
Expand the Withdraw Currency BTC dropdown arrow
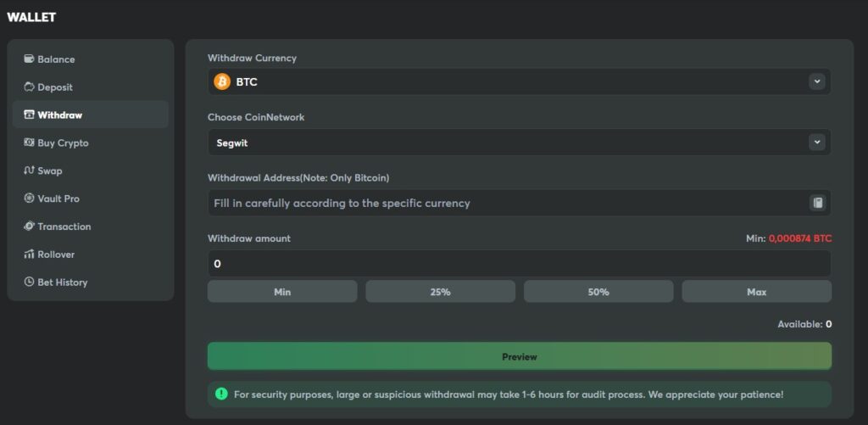(816, 82)
